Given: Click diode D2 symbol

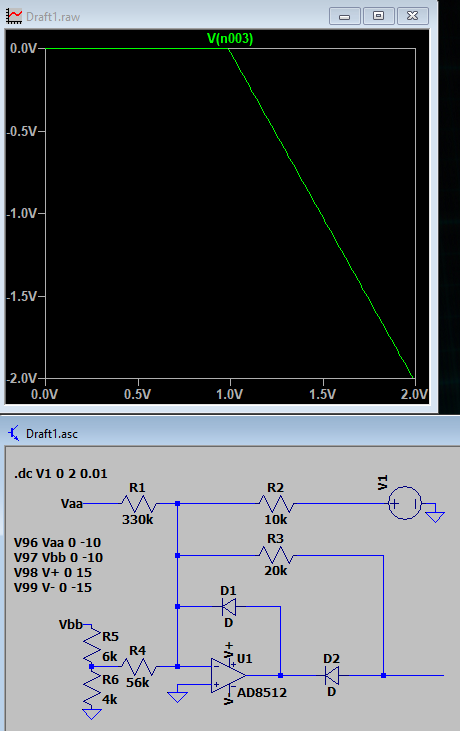Looking at the screenshot, I should (x=332, y=675).
